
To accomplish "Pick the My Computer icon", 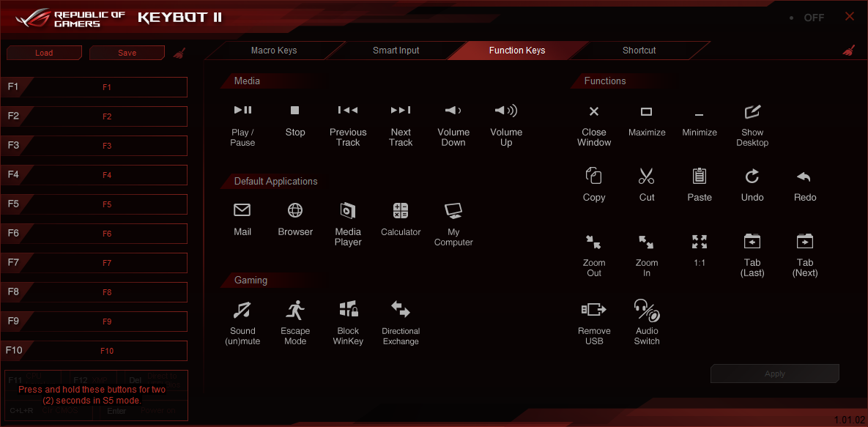I will [453, 210].
